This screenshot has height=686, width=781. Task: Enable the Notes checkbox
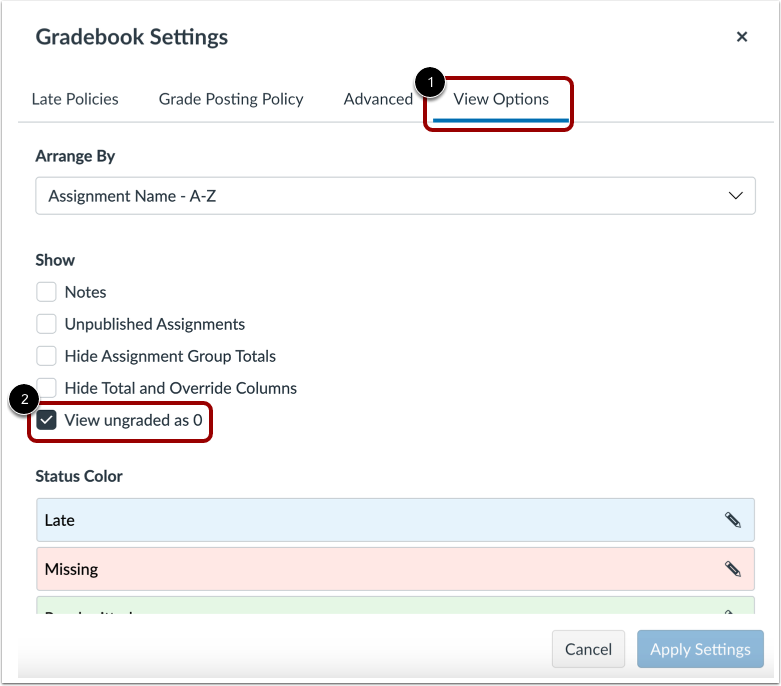(46, 292)
